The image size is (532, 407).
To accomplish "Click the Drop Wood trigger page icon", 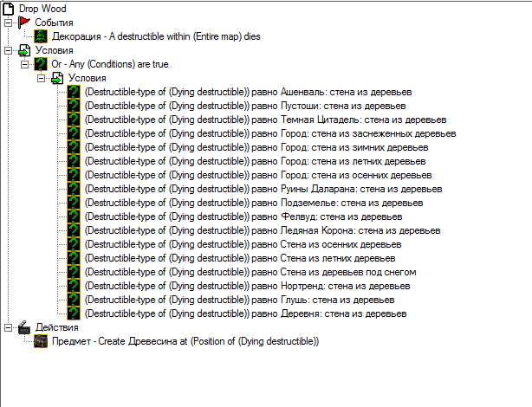I will 8,9.
